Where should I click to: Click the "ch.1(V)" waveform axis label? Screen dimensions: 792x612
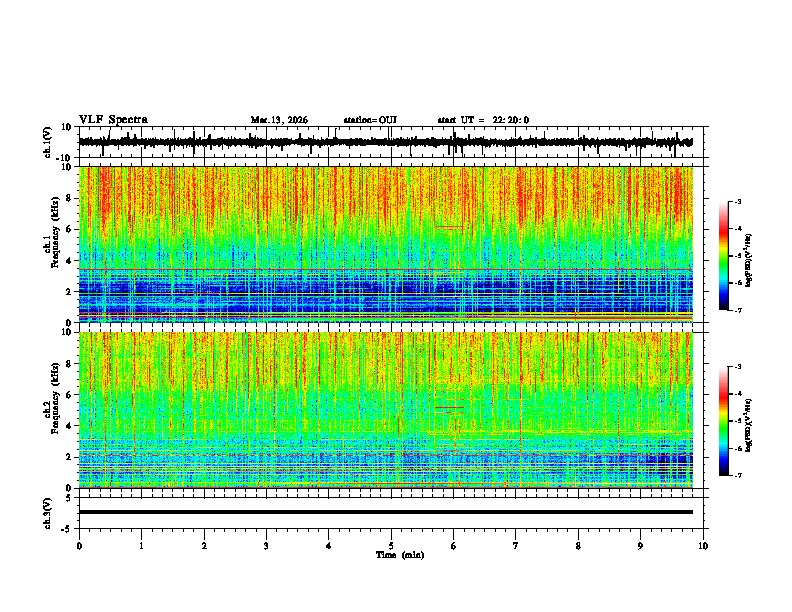tap(48, 142)
